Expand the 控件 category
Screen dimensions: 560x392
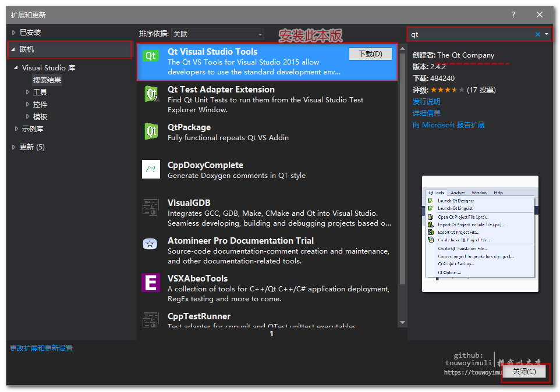coord(27,104)
